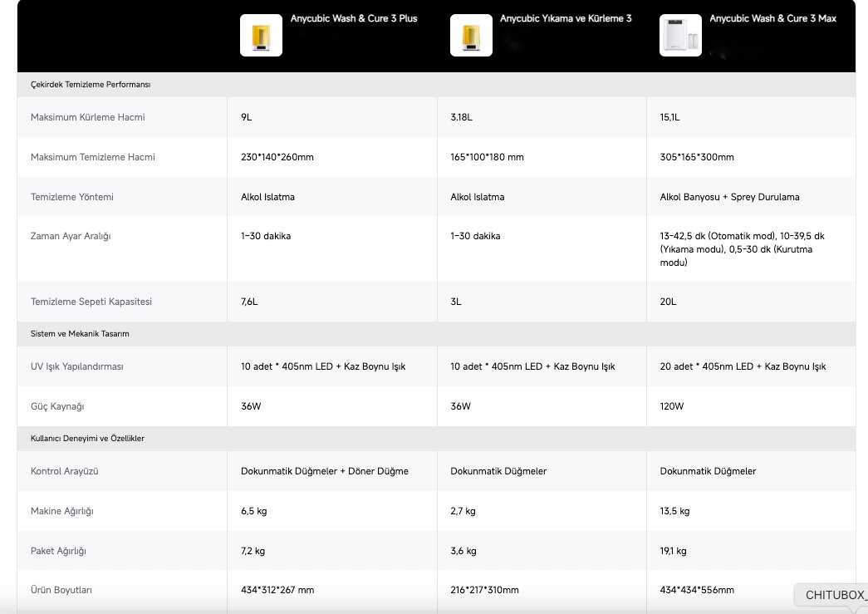Click the Wash & Cure 3 Max product image

click(x=680, y=36)
